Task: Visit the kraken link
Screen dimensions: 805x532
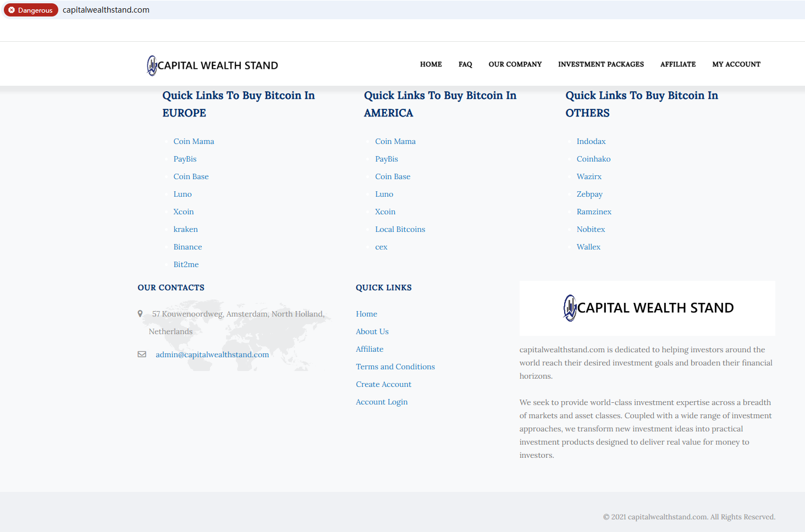Action: [x=186, y=229]
